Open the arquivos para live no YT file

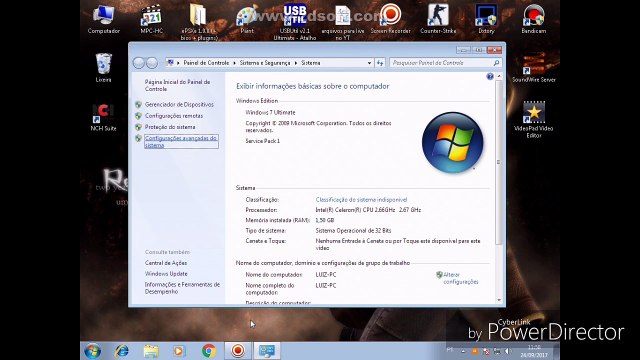[342, 22]
